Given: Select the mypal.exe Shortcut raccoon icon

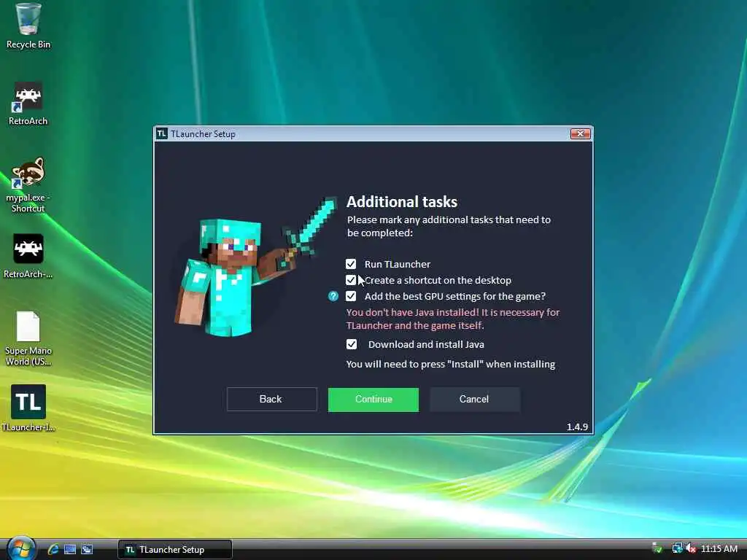Looking at the screenshot, I should (28, 184).
